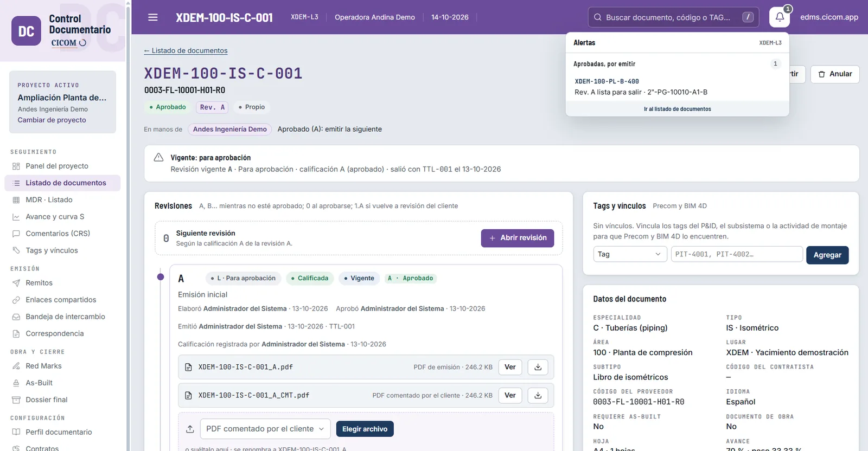Click Ampliación Planta de... project name
868x451 pixels.
pos(62,98)
